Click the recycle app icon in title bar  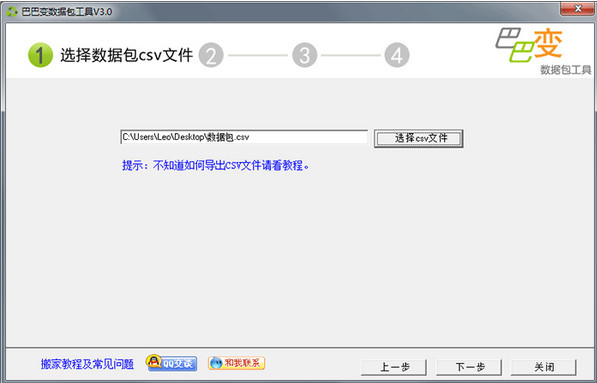[x=12, y=12]
